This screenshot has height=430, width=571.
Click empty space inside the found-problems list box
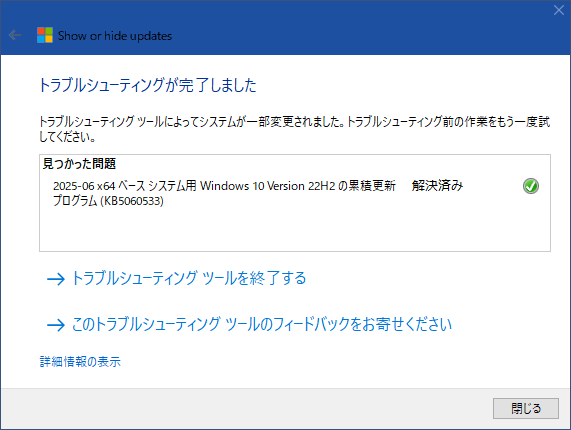[x=295, y=229]
